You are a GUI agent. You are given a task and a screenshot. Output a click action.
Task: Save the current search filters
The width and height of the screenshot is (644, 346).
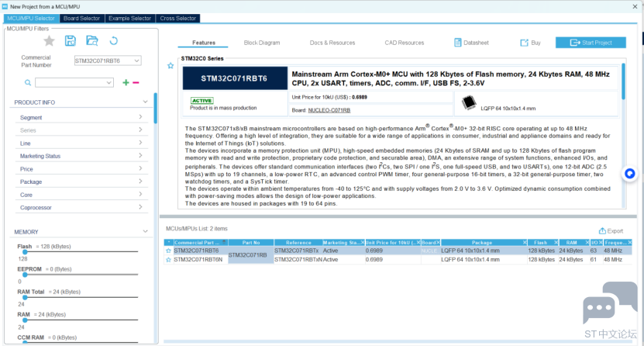click(x=71, y=40)
